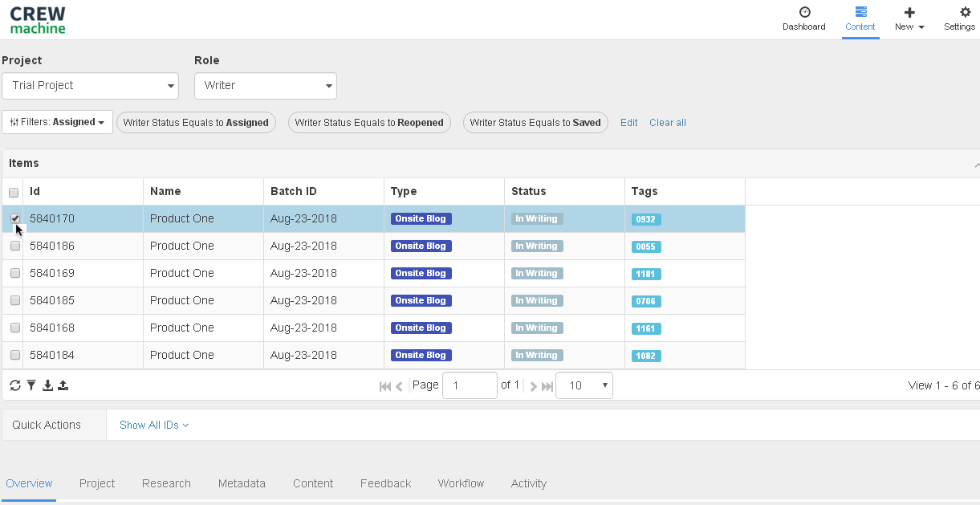Click In Writing status in row 5840168
The width and height of the screenshot is (980, 505).
(x=537, y=328)
